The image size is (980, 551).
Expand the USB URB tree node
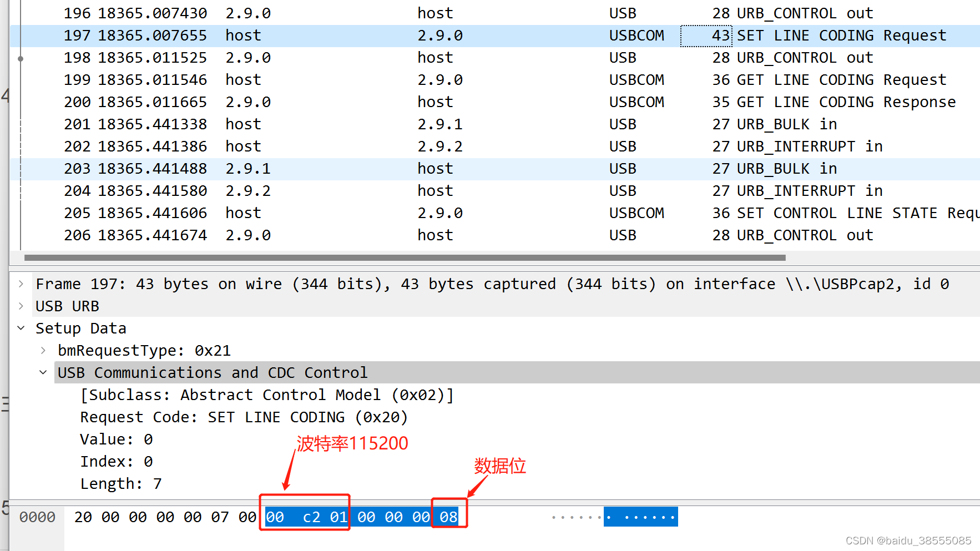[21, 306]
